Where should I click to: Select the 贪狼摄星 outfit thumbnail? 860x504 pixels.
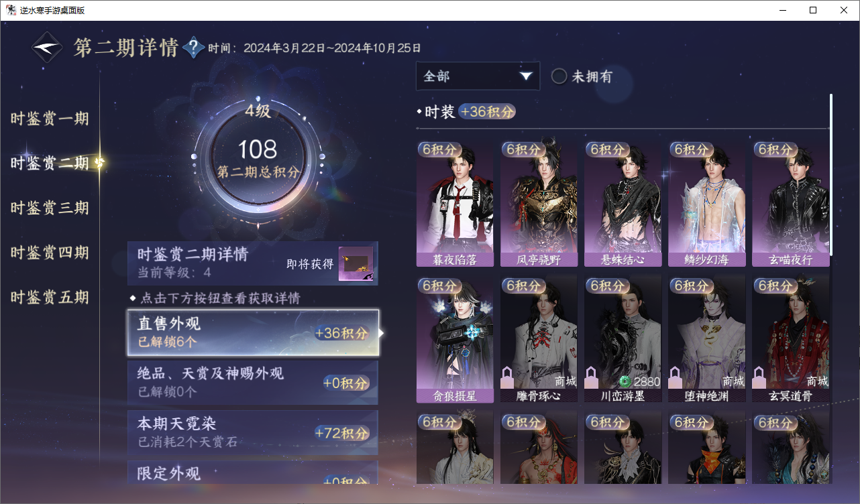coord(455,339)
